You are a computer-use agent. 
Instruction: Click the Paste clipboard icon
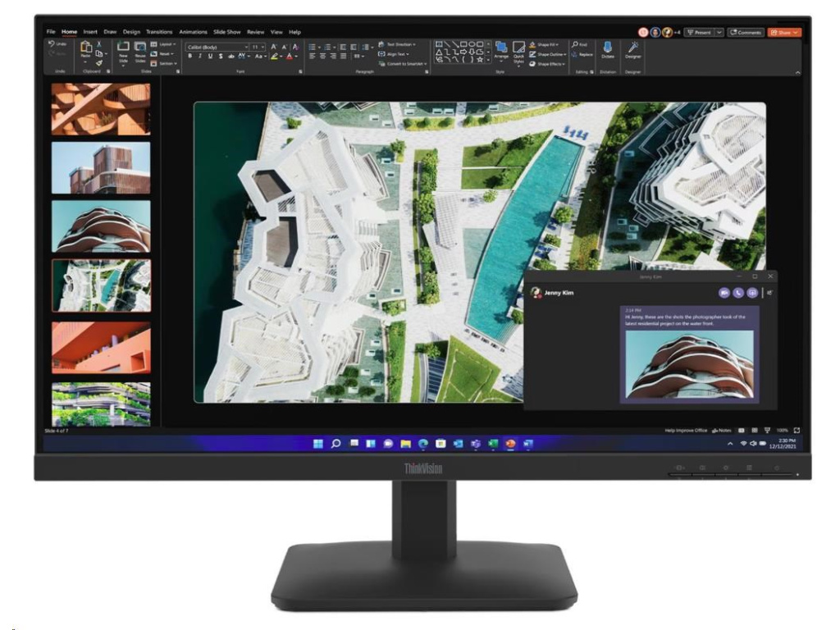[85, 47]
